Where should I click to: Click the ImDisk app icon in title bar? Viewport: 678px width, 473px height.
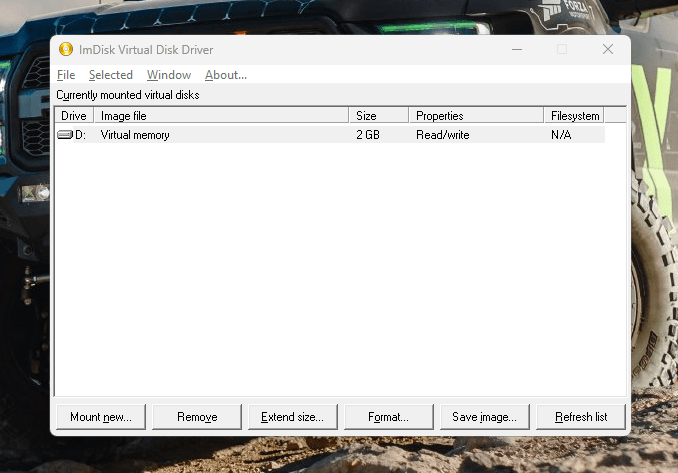(x=66, y=49)
